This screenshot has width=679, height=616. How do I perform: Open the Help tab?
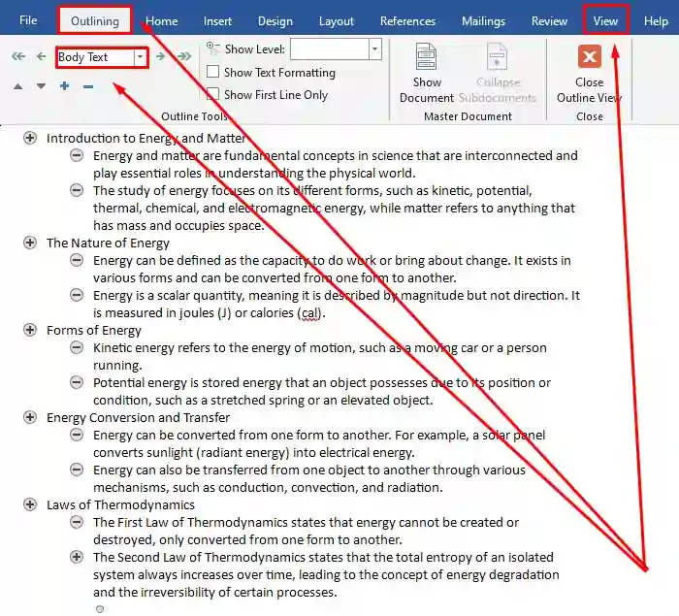[656, 20]
